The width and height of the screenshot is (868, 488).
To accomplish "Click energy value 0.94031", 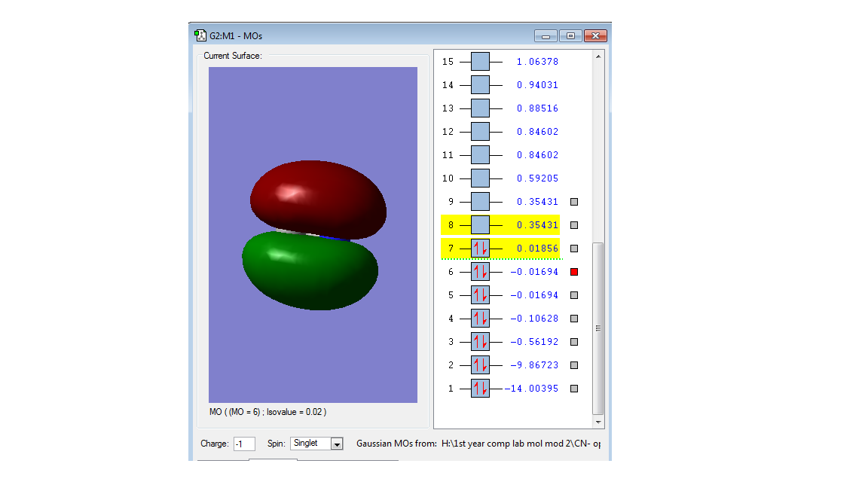I will [x=537, y=84].
